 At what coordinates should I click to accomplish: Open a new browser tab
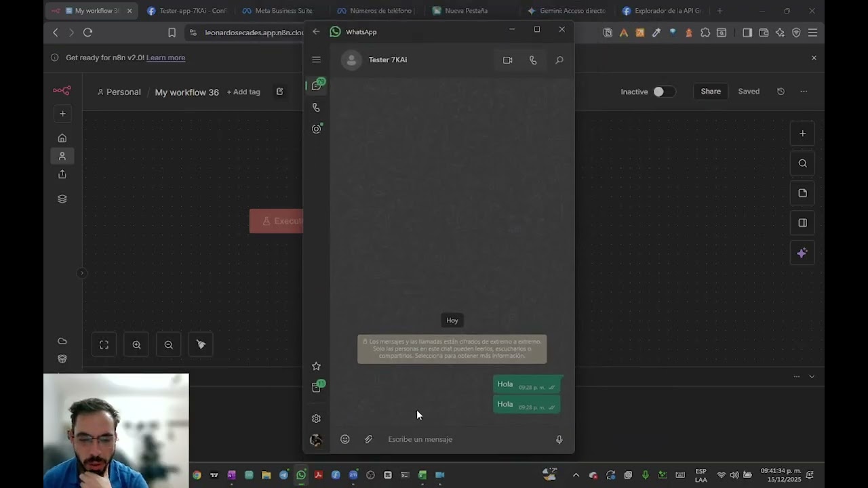click(719, 11)
